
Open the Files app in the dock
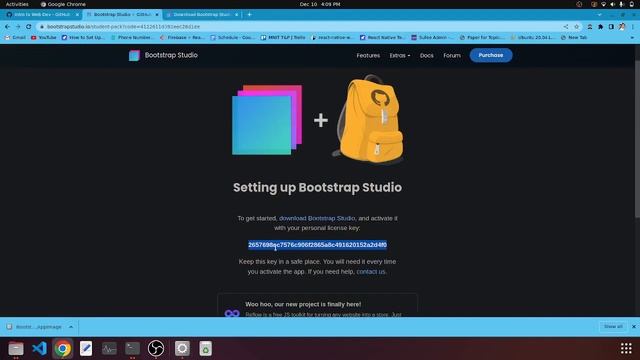(16, 348)
